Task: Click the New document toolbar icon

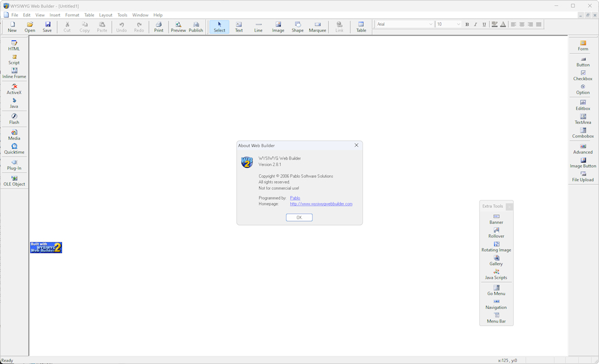Action: (x=12, y=27)
